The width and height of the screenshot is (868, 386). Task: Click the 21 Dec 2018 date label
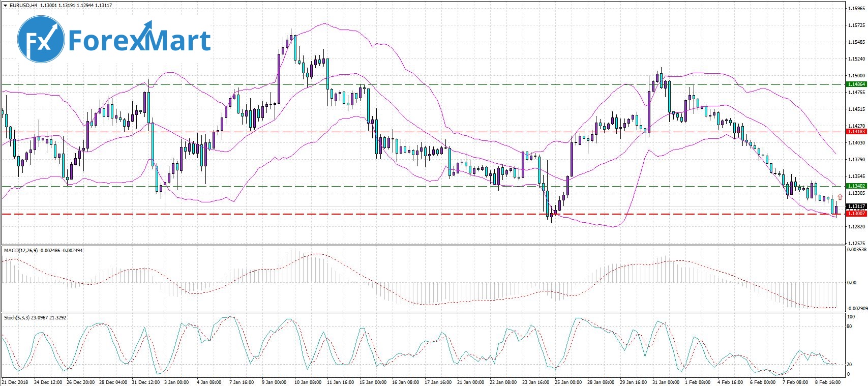[16, 382]
